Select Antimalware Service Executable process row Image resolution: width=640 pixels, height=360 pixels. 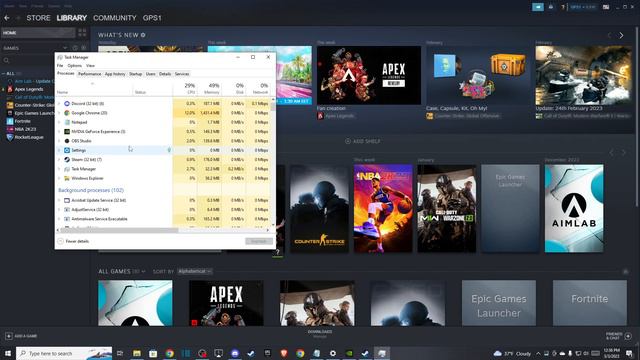pyautogui.click(x=163, y=219)
